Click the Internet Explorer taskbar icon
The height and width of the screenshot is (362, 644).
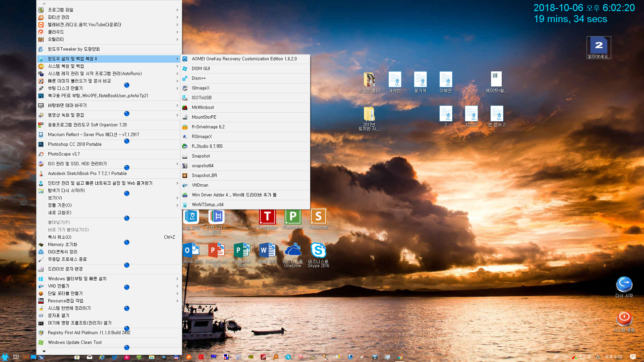click(x=102, y=357)
